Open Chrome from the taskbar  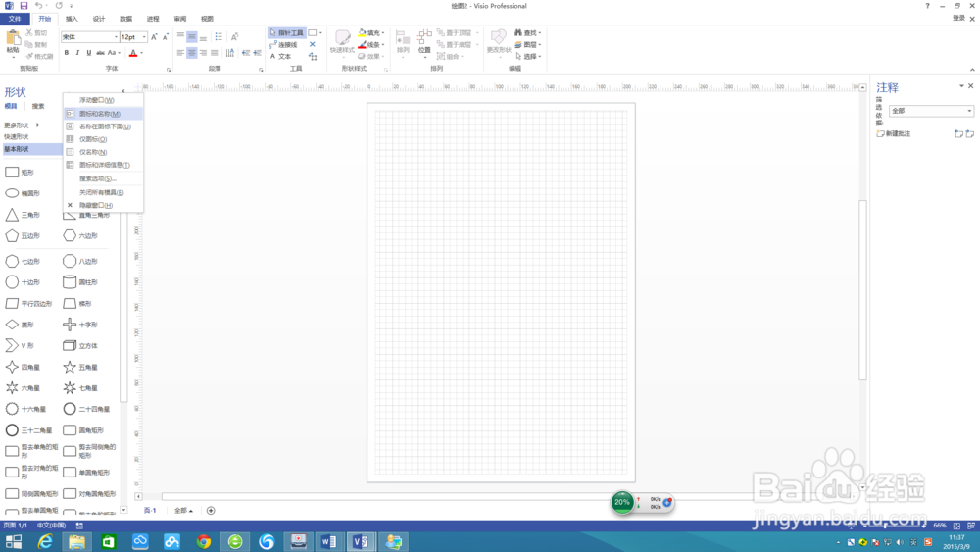pos(204,541)
